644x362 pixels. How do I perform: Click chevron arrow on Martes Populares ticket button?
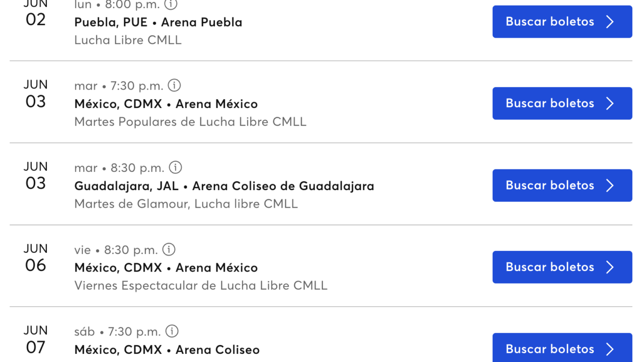(610, 103)
